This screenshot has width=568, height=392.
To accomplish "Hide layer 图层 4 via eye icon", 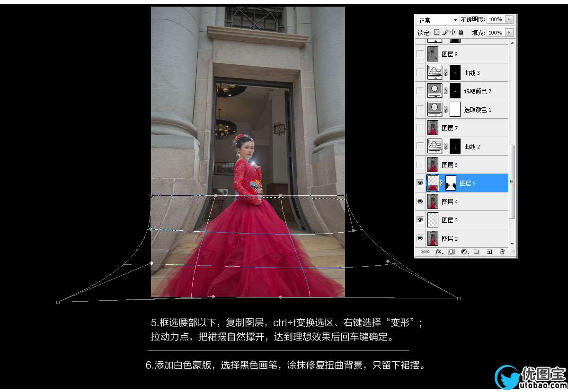I will [x=420, y=201].
